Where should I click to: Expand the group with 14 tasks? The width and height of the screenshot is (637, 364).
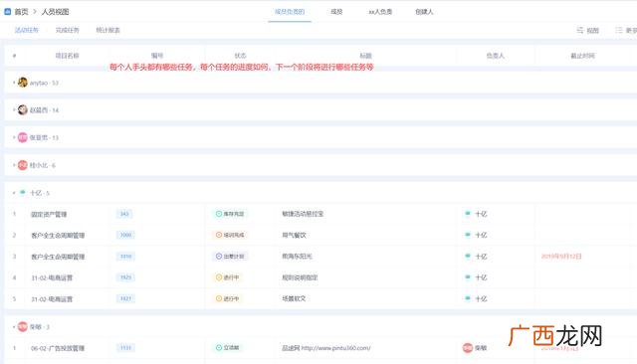click(x=14, y=110)
